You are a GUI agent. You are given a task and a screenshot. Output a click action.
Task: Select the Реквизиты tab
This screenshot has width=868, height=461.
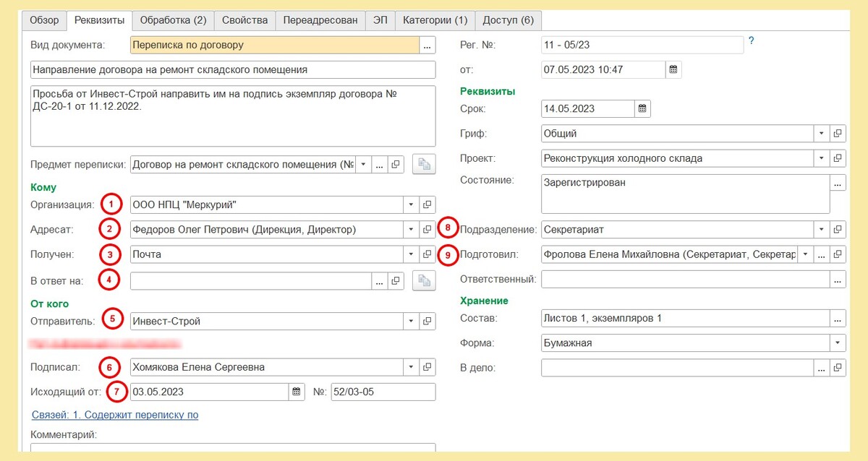tap(99, 20)
